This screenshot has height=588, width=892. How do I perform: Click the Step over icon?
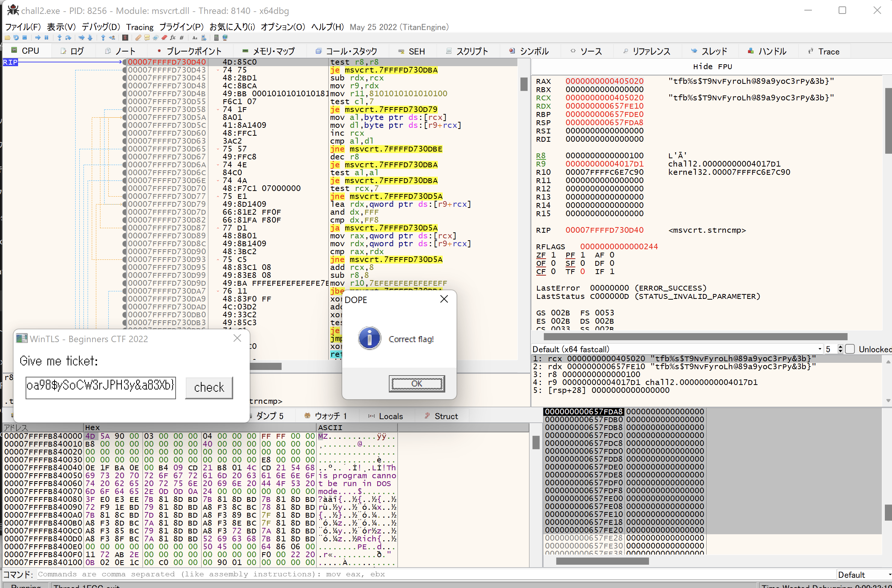pos(68,38)
